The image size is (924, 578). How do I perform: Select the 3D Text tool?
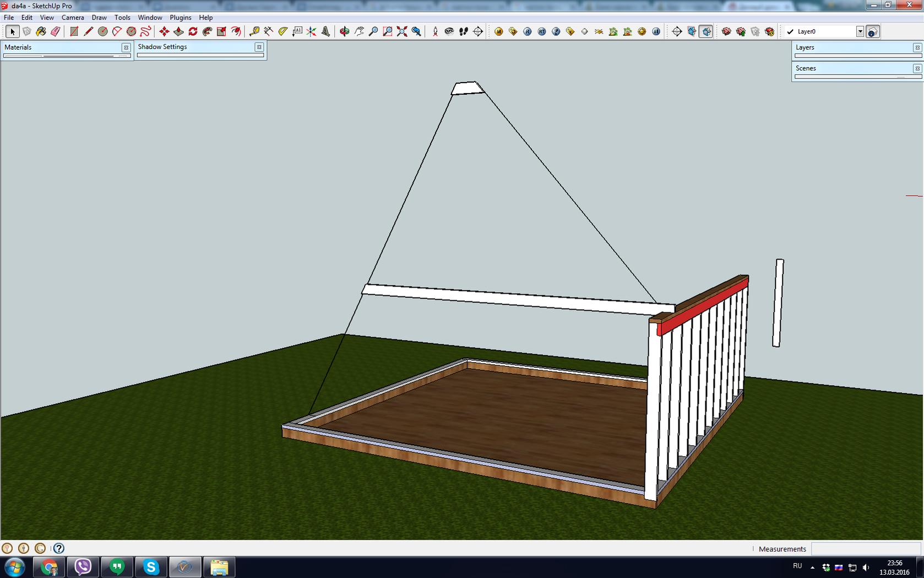click(326, 31)
